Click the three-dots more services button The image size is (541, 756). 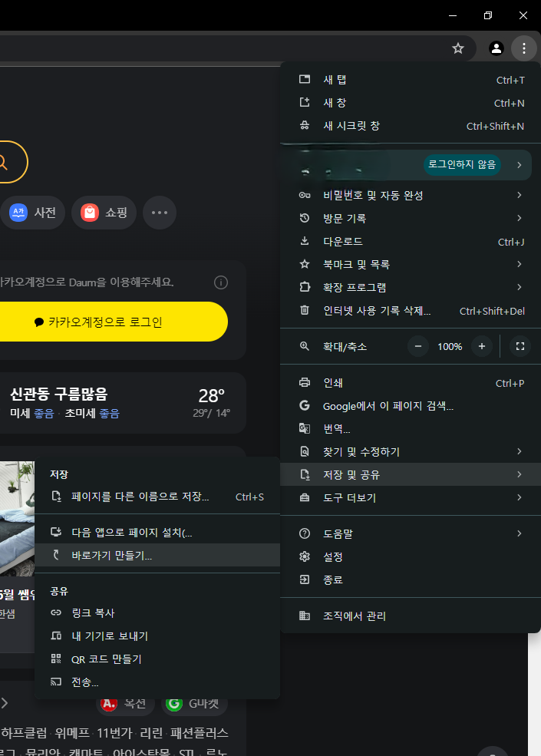pos(160,213)
